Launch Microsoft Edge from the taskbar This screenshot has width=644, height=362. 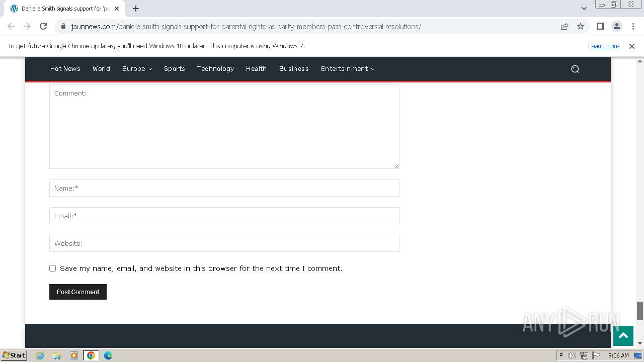[108, 355]
